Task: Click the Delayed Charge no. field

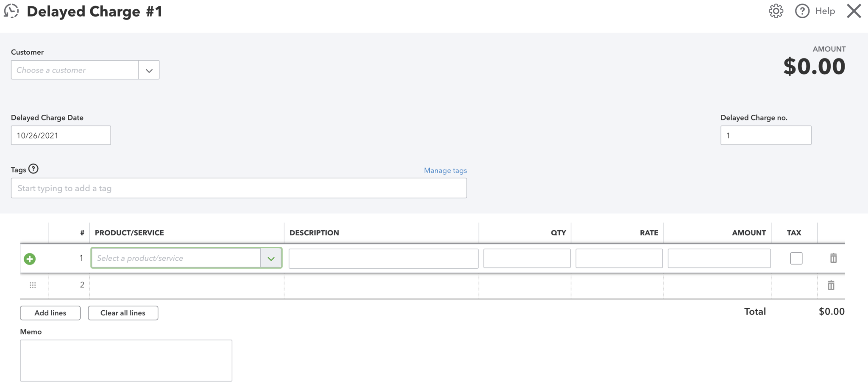Action: [766, 135]
